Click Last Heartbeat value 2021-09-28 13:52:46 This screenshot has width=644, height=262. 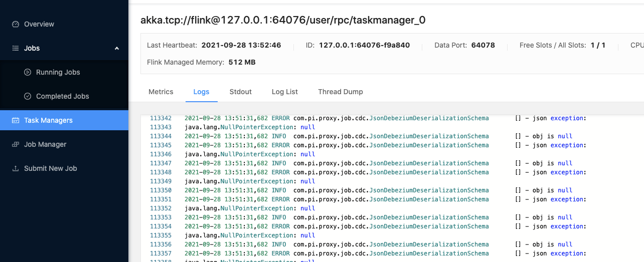pos(241,45)
